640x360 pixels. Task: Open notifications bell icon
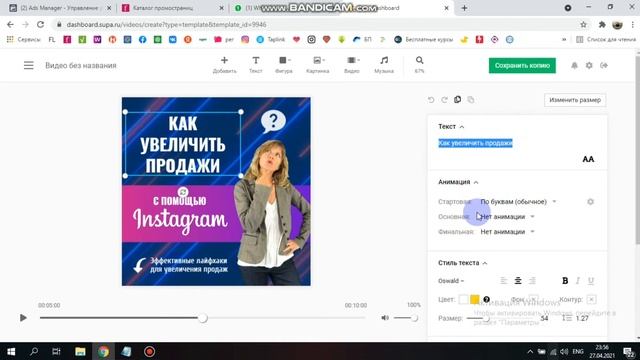coord(574,65)
